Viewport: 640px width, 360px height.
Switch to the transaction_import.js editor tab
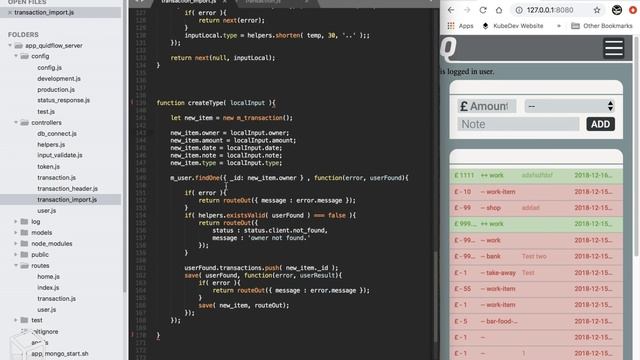point(189,2)
